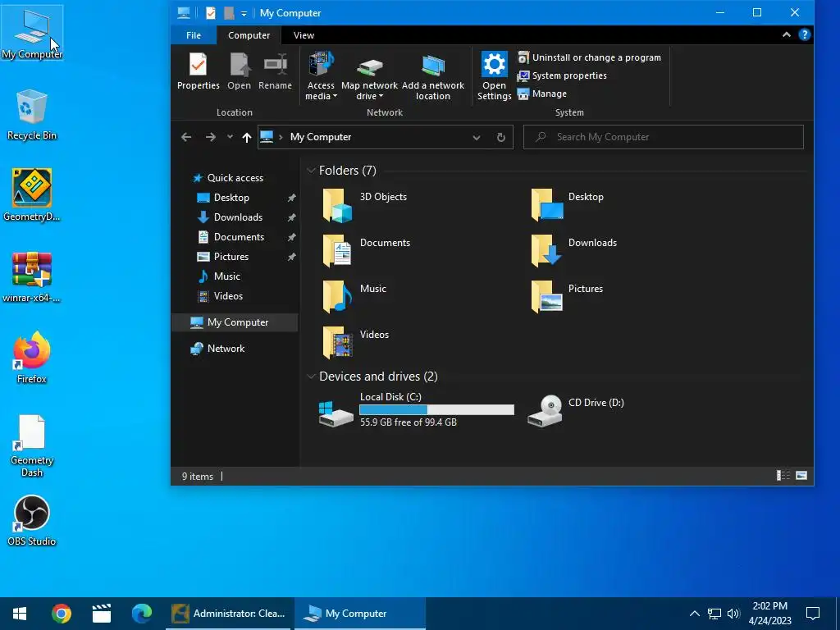Select the Firefox desktop shortcut
This screenshot has height=630, width=840.
(32, 358)
